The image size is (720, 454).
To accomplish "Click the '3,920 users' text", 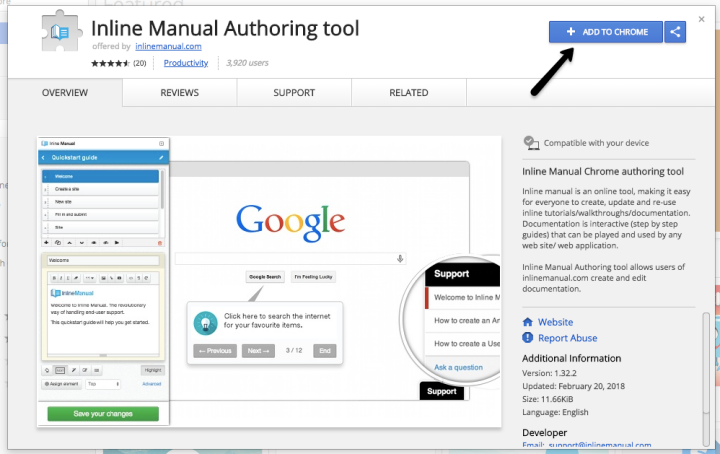I will [247, 63].
